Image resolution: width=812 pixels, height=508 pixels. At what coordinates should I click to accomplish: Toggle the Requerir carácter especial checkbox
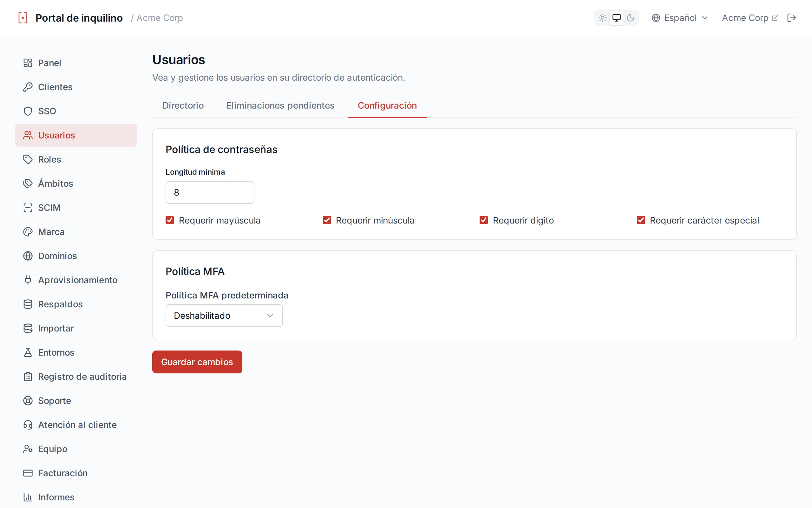coord(641,220)
